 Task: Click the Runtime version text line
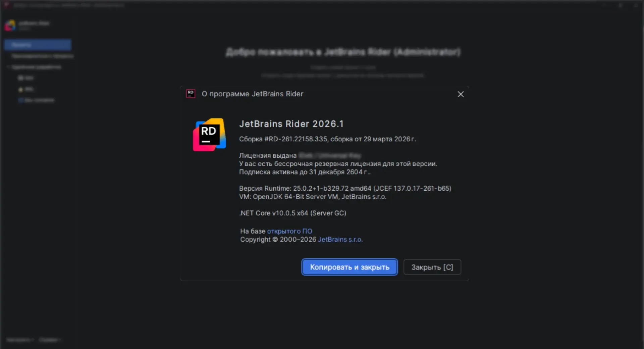click(x=345, y=188)
